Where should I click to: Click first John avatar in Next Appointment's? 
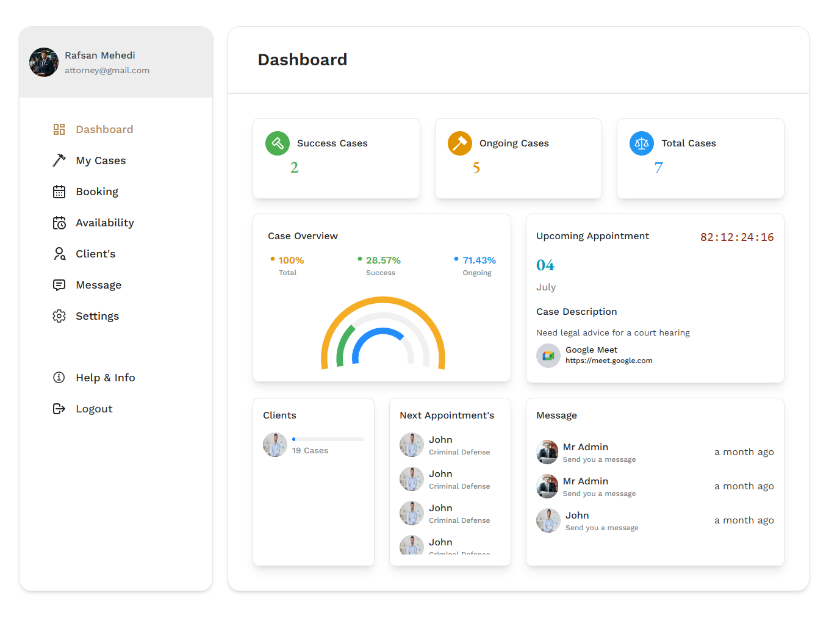tap(412, 445)
